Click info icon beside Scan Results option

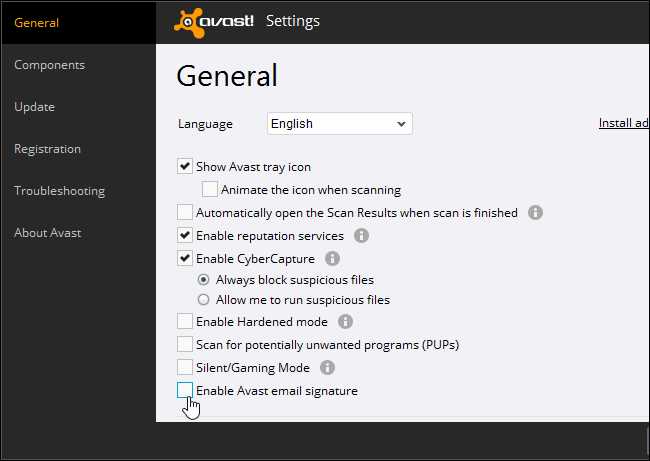535,212
